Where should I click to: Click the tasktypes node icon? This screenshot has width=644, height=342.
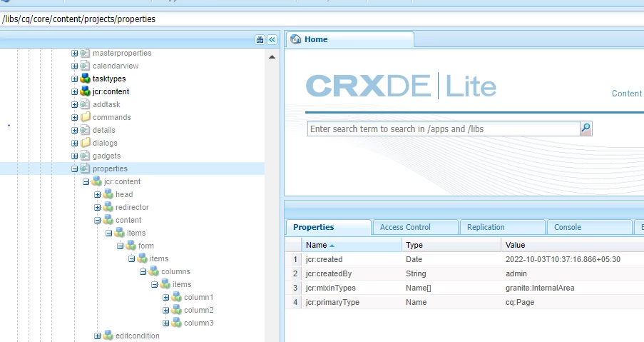click(85, 79)
